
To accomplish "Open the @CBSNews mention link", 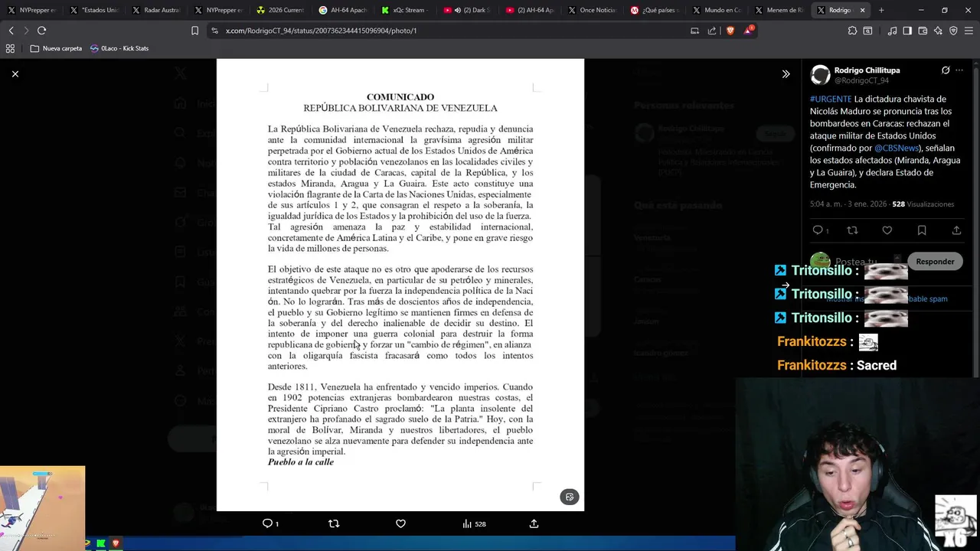I will coord(897,148).
